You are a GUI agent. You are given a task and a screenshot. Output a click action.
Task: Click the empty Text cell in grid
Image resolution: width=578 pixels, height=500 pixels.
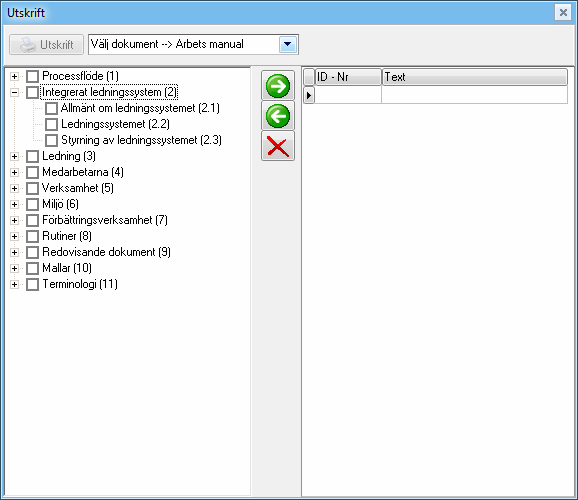click(x=474, y=95)
